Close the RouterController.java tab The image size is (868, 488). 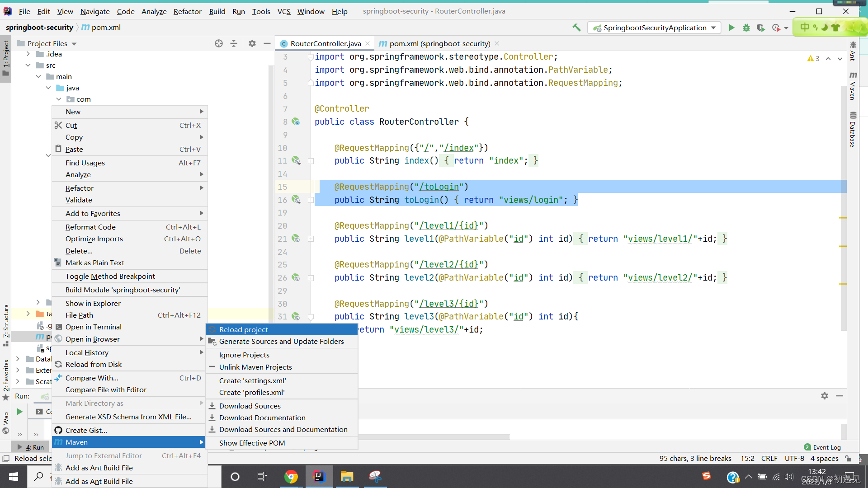tap(368, 43)
